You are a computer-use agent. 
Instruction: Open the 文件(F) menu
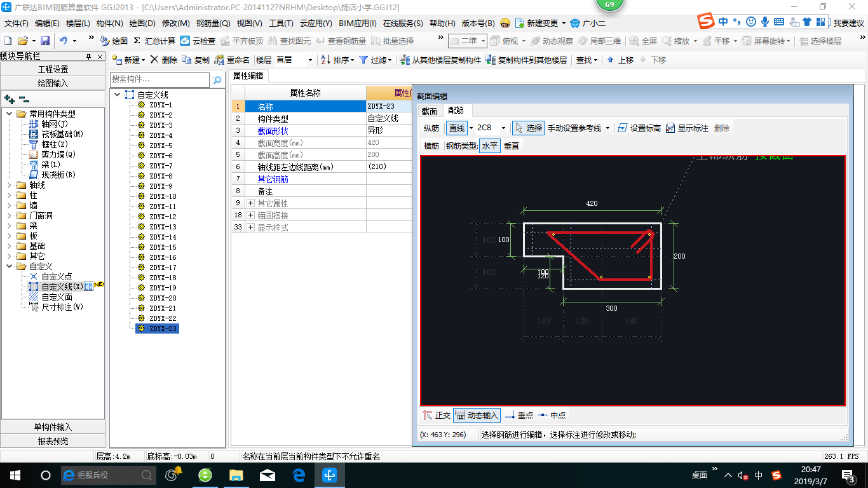[17, 24]
